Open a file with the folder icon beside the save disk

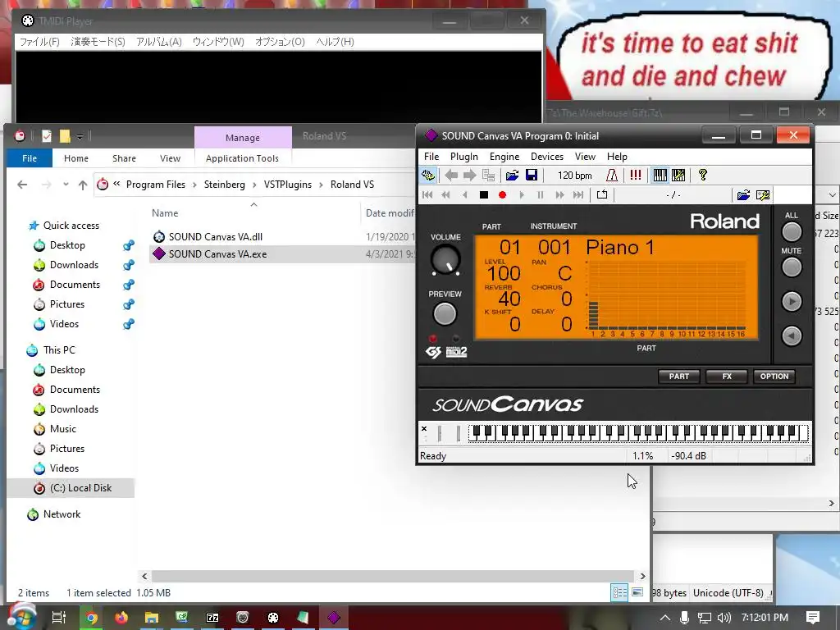512,176
